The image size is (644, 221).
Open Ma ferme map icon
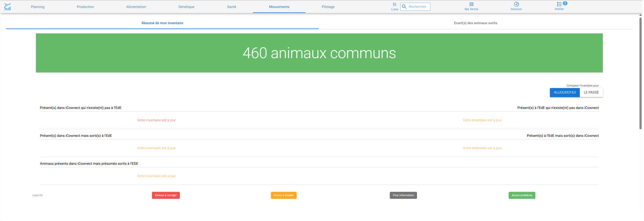[x=471, y=4]
